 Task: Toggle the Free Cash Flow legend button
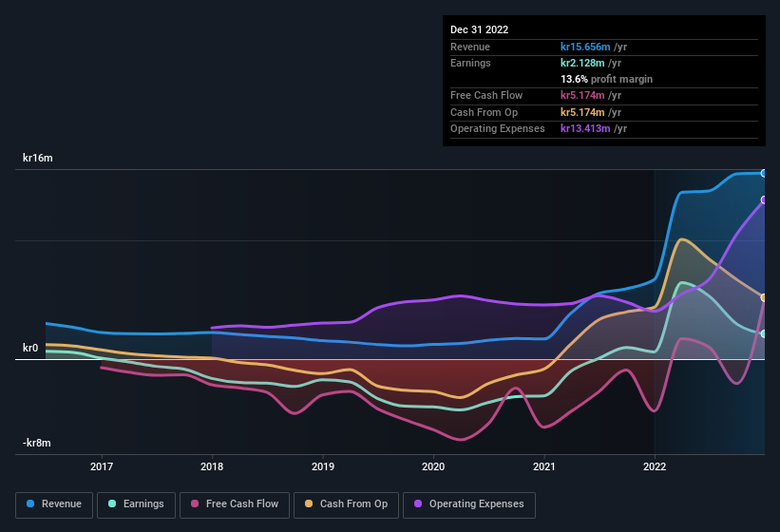[235, 504]
